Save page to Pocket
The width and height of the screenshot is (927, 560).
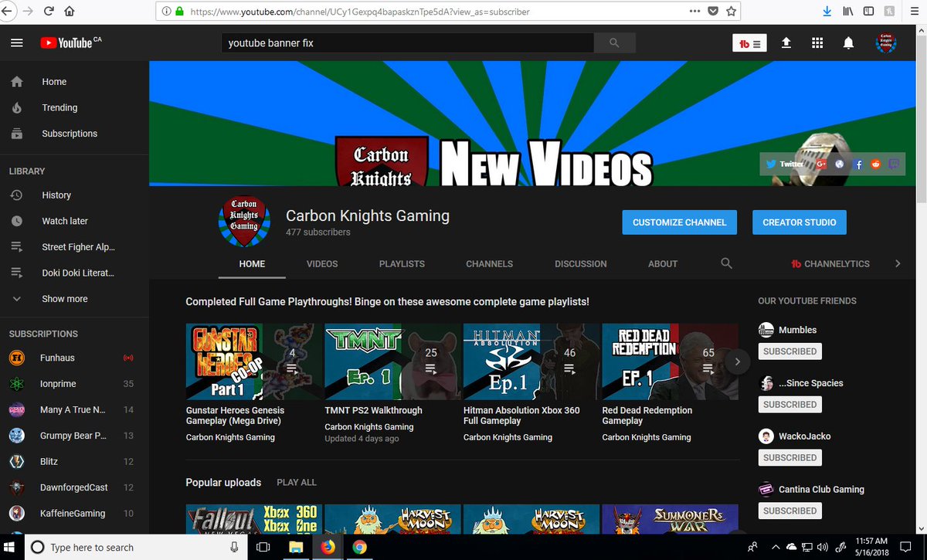(x=712, y=12)
